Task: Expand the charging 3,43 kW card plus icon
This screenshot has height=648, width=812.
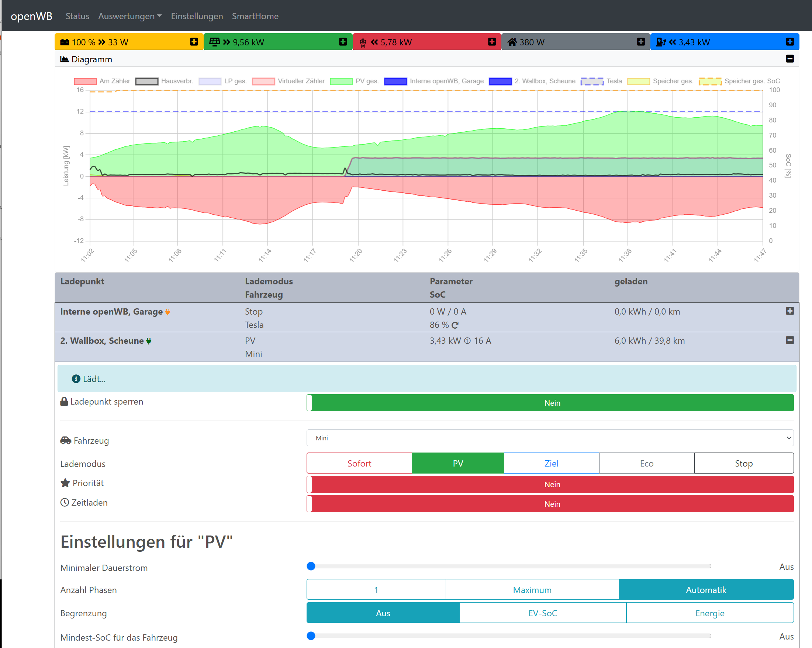Action: coord(790,42)
